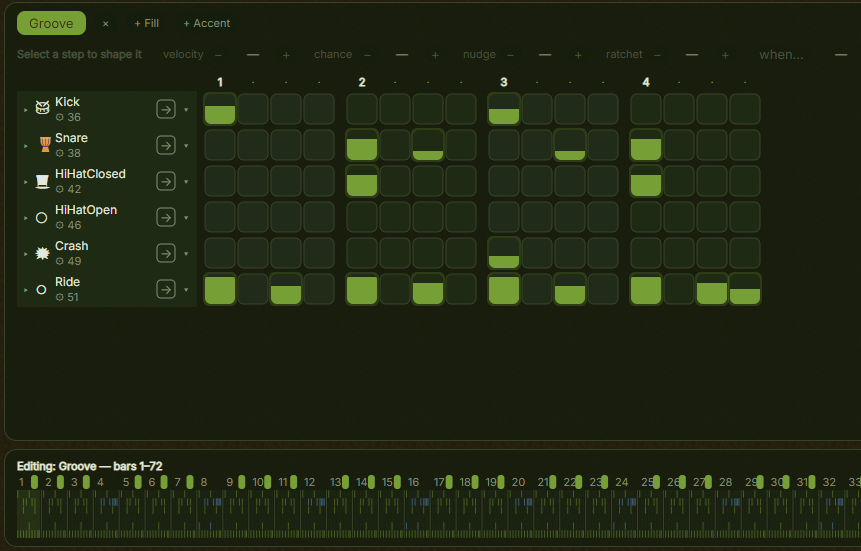Expand the Crash track row triangle
The width and height of the screenshot is (861, 551).
pyautogui.click(x=25, y=254)
